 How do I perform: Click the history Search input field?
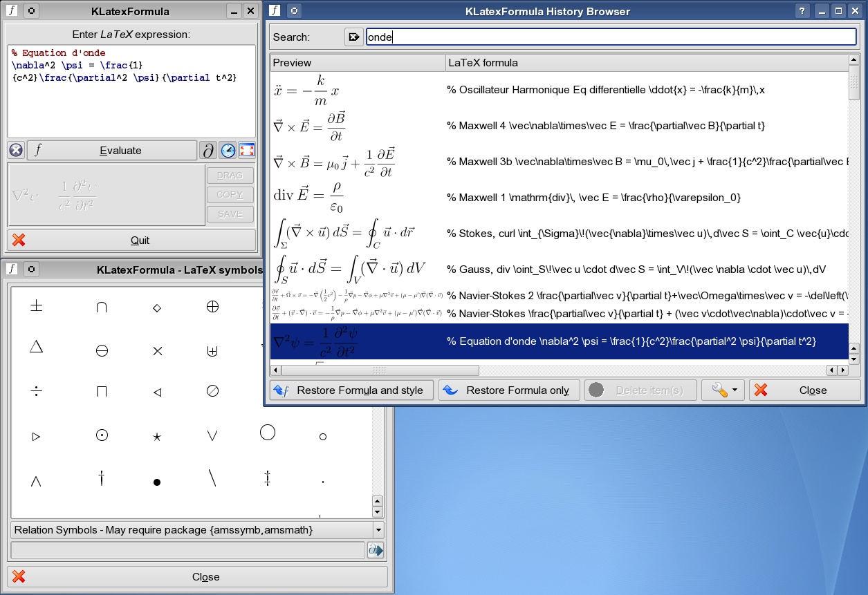[x=611, y=37]
